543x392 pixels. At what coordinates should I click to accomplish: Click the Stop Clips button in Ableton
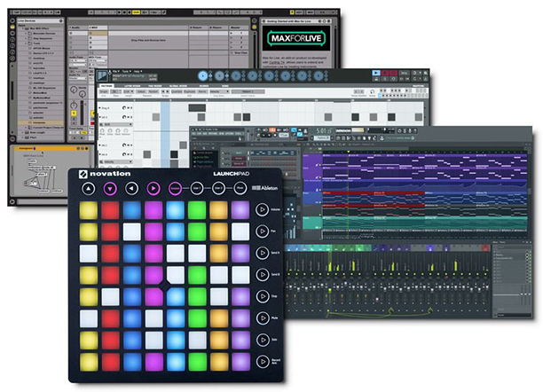pyautogui.click(x=239, y=53)
